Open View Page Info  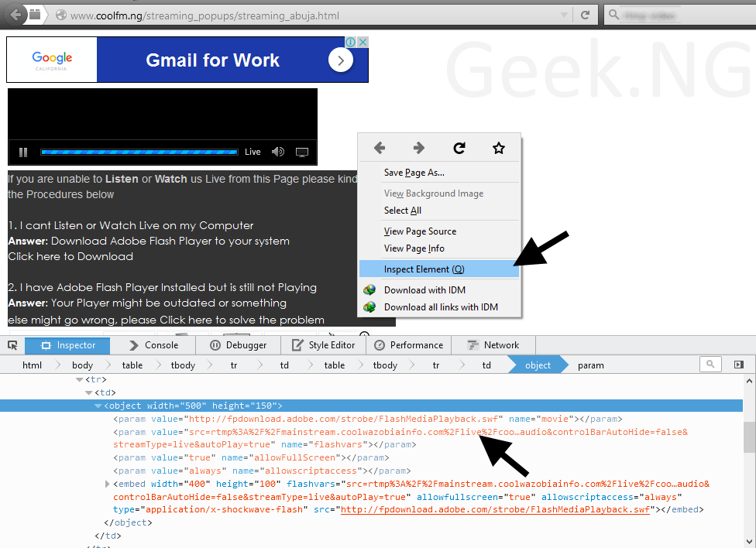tap(439, 248)
